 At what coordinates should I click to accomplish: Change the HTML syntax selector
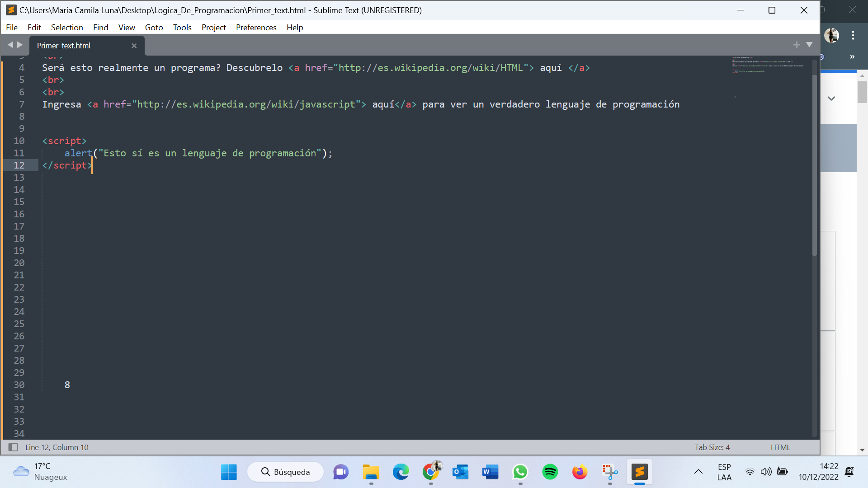[x=780, y=447]
